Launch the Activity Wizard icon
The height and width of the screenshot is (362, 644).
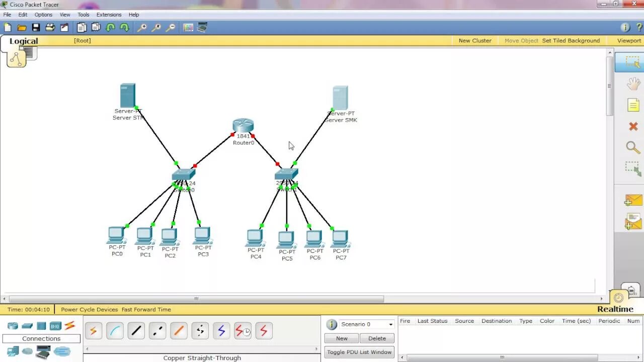click(64, 28)
